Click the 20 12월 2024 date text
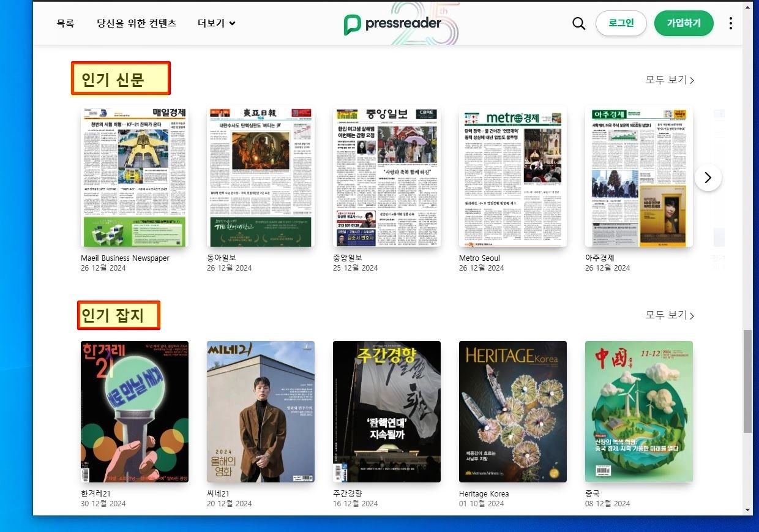 (230, 504)
